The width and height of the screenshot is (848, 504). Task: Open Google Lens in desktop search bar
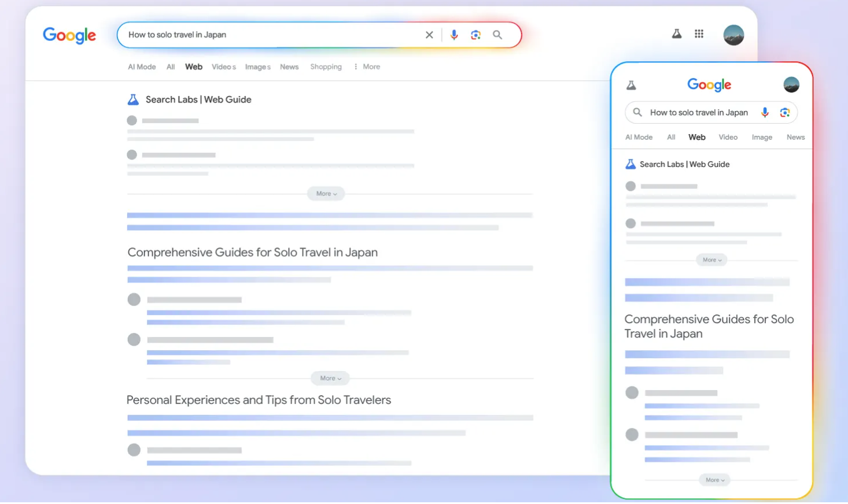(x=475, y=35)
